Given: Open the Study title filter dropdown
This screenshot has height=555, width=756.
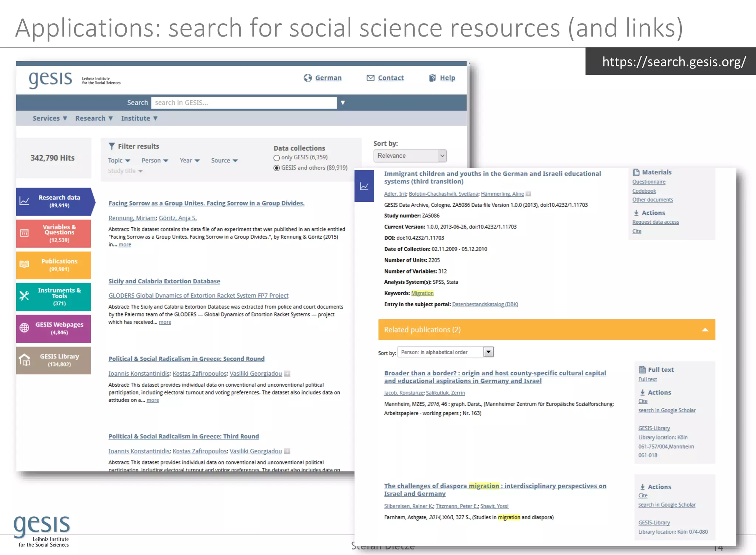Looking at the screenshot, I should 125,171.
